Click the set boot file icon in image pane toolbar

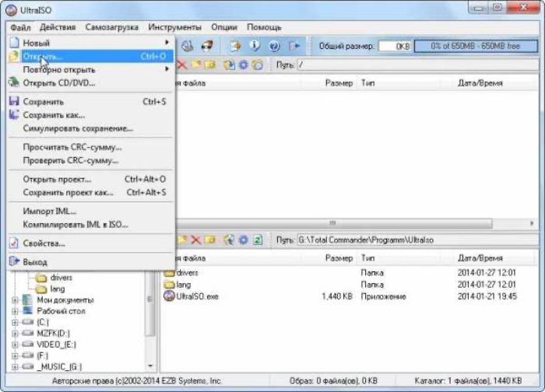(258, 65)
